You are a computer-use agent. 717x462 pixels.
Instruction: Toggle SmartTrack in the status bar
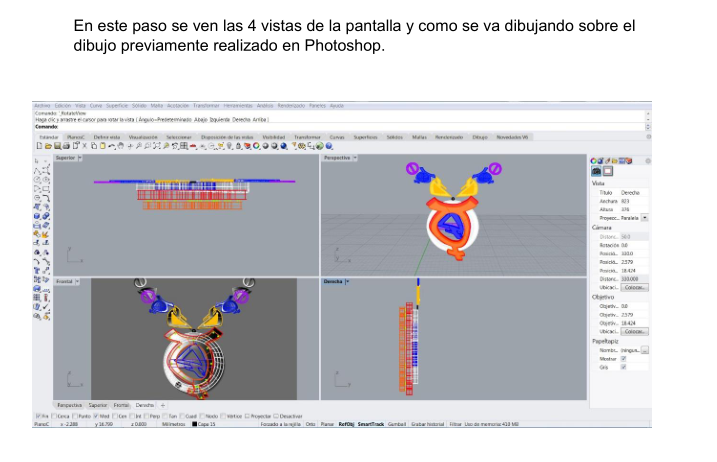(371, 424)
